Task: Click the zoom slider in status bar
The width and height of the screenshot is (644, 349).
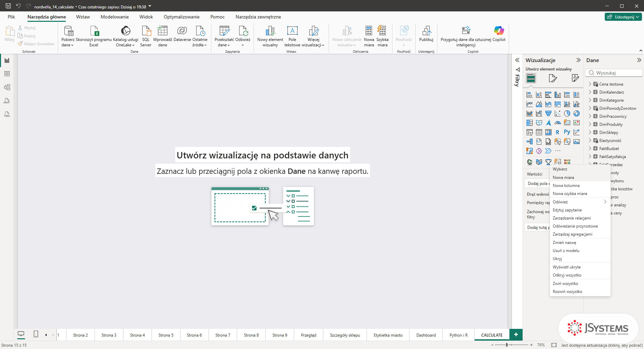Action: (506, 345)
